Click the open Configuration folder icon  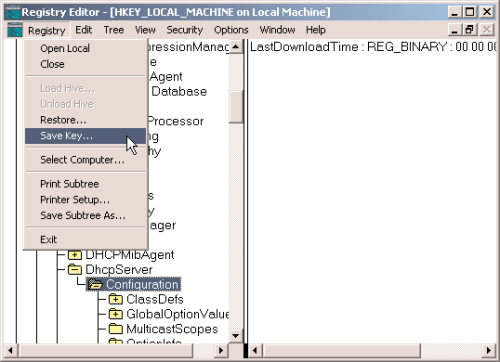point(95,284)
